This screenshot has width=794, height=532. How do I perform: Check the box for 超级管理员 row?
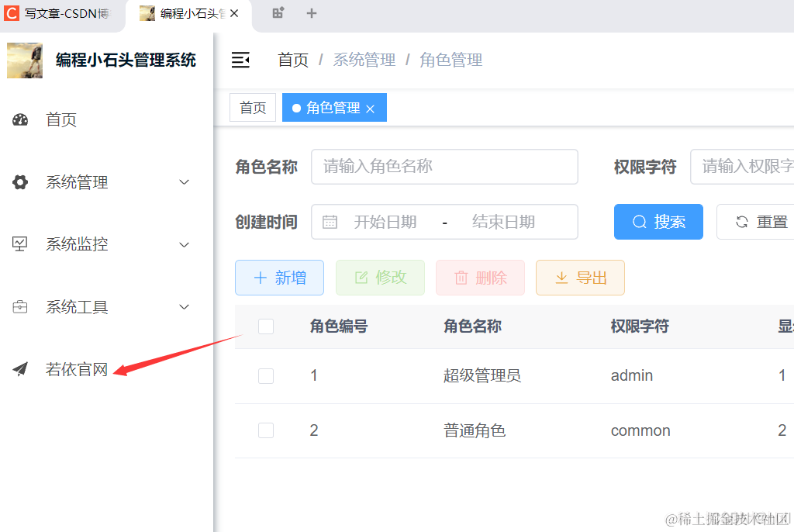click(266, 375)
